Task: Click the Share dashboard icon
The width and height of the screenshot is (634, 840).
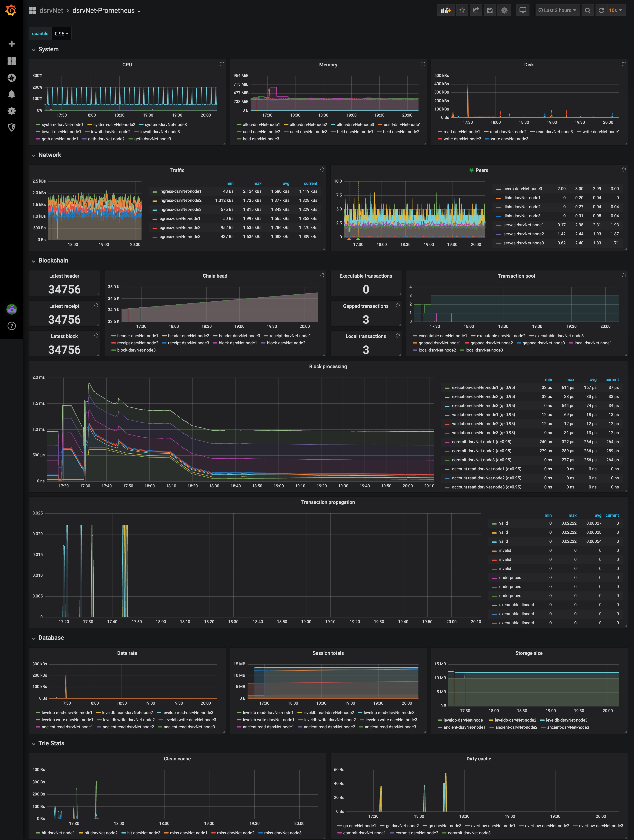Action: click(476, 10)
